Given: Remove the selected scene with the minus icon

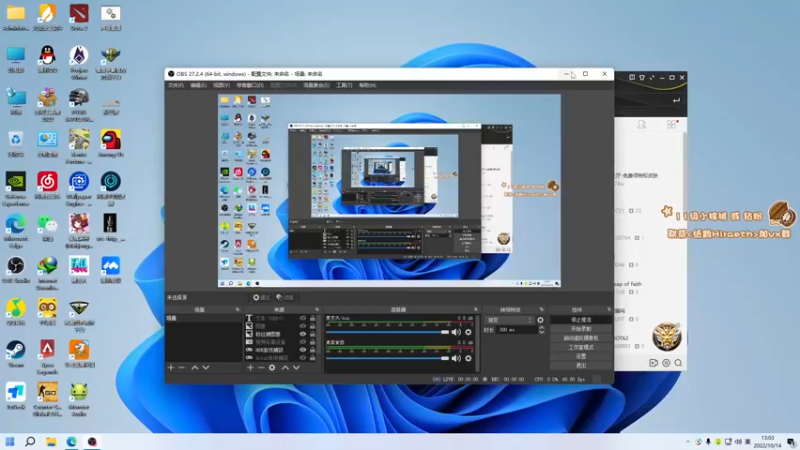Looking at the screenshot, I should [182, 367].
